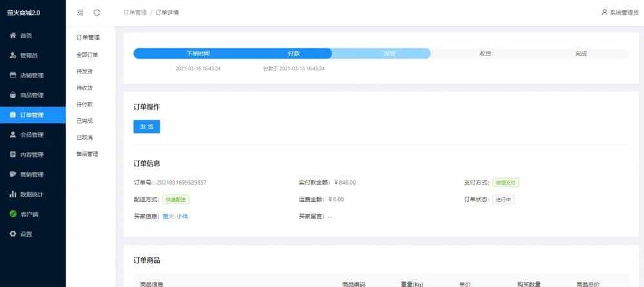Click the 进行中 order status tag

(504, 199)
